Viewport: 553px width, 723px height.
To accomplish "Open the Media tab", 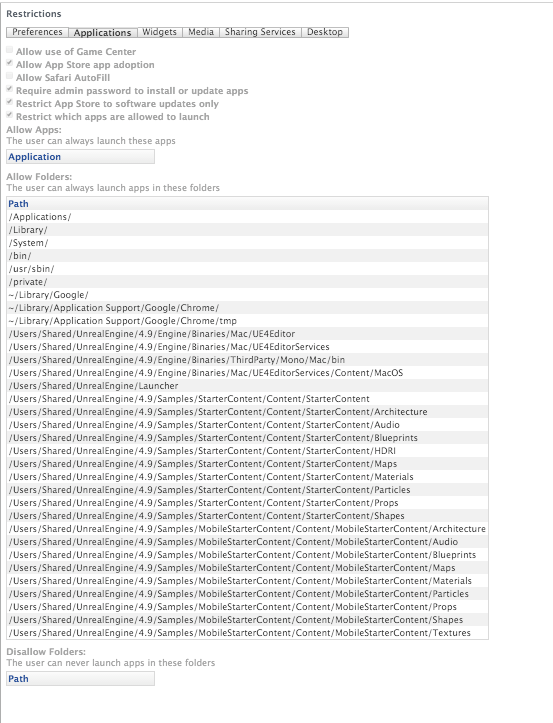I will [x=201, y=32].
